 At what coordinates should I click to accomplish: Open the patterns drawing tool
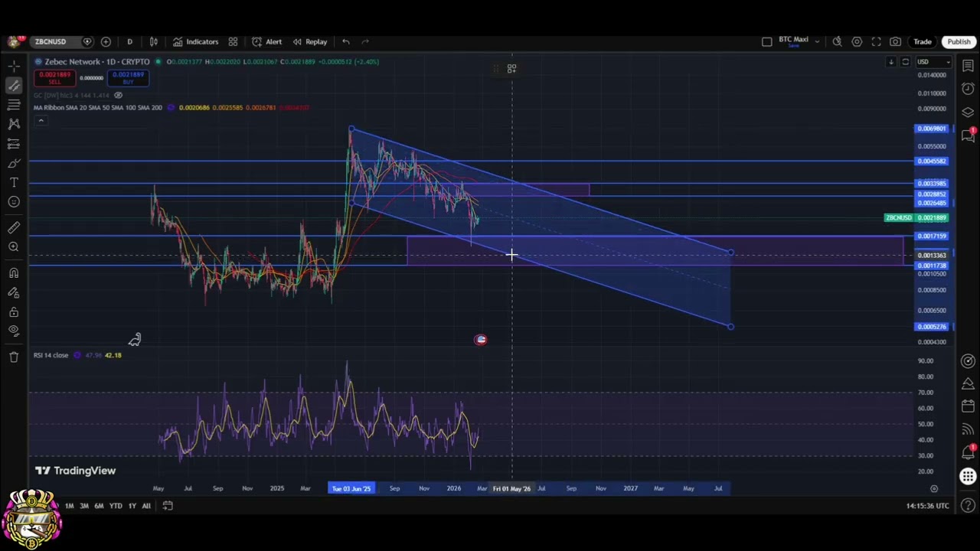(14, 124)
